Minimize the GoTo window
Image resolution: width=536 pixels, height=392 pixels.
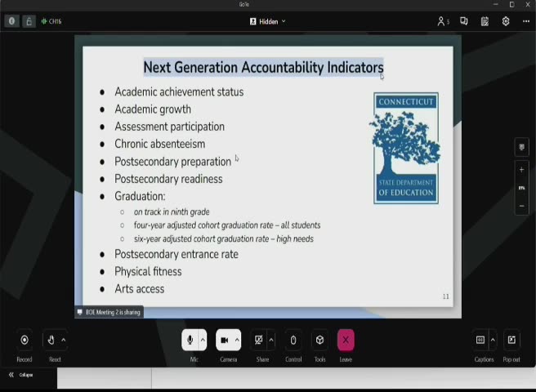point(495,4)
